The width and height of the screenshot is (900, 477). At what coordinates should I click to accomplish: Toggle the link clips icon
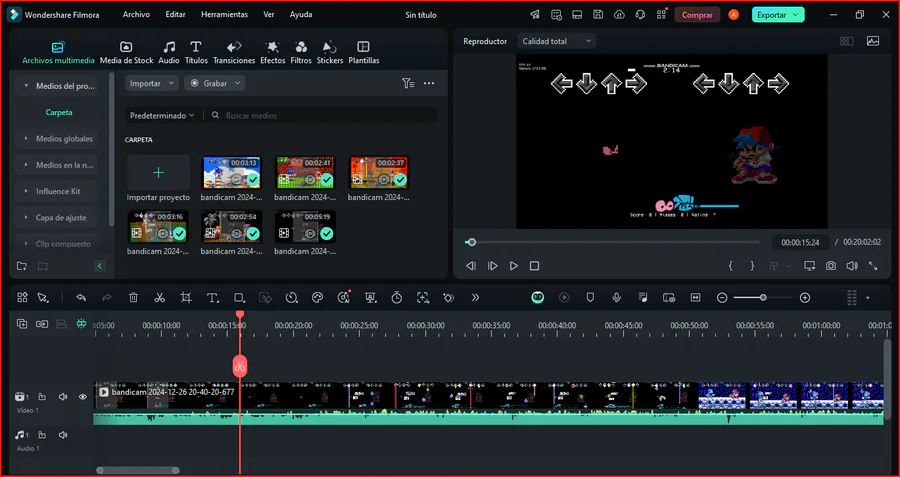42,324
